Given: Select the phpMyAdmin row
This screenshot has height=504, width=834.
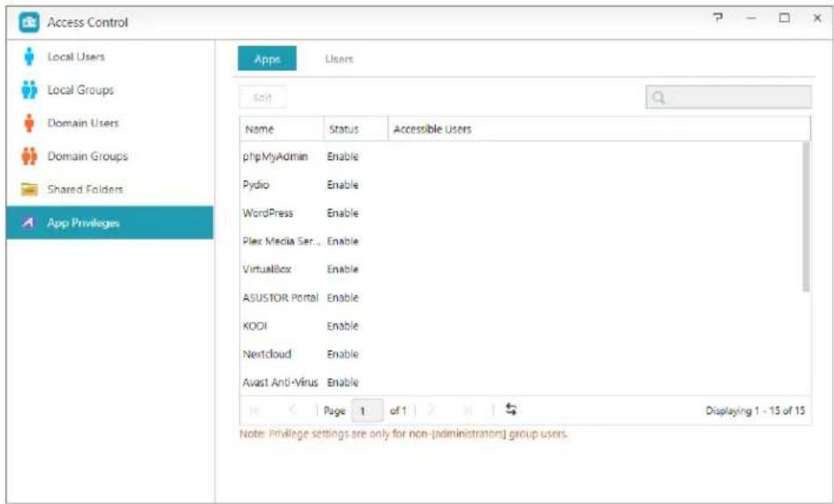Looking at the screenshot, I should point(521,157).
